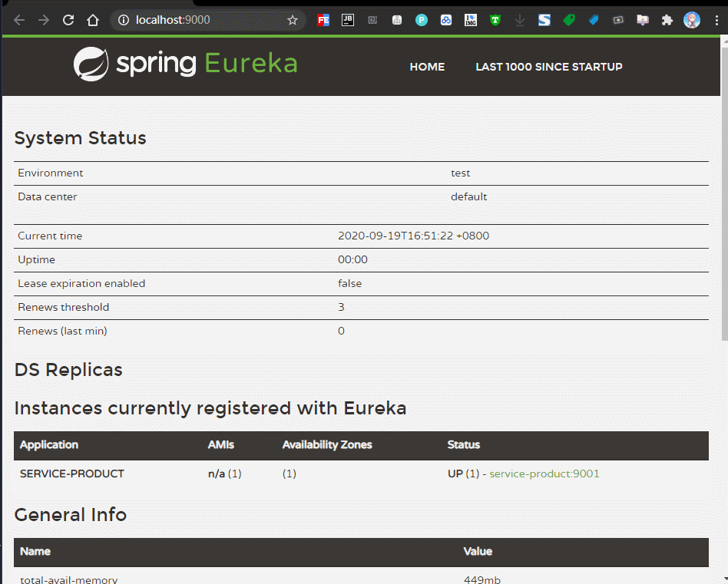Click the grey square spiral extension icon
This screenshot has height=584, width=728.
pos(372,20)
